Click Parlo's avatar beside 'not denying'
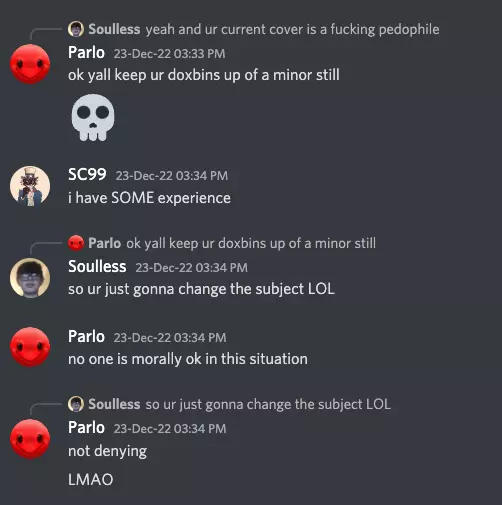The image size is (502, 505). [x=30, y=439]
